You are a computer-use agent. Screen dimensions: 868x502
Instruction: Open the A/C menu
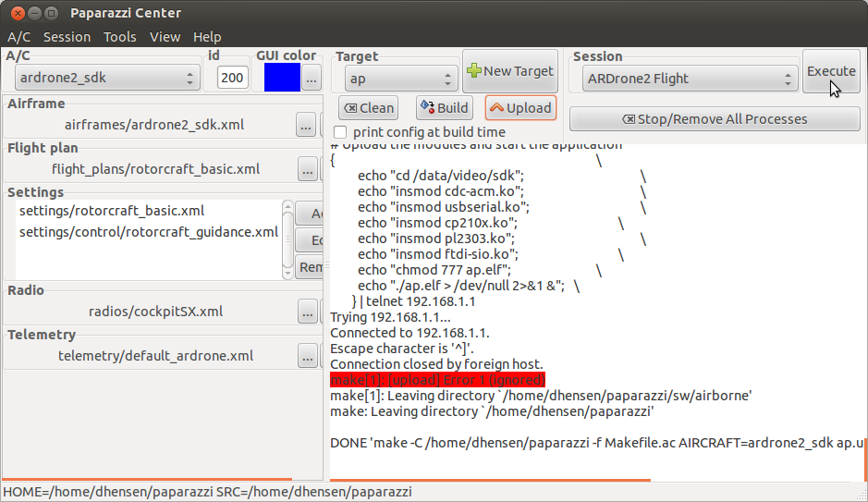[x=18, y=37]
